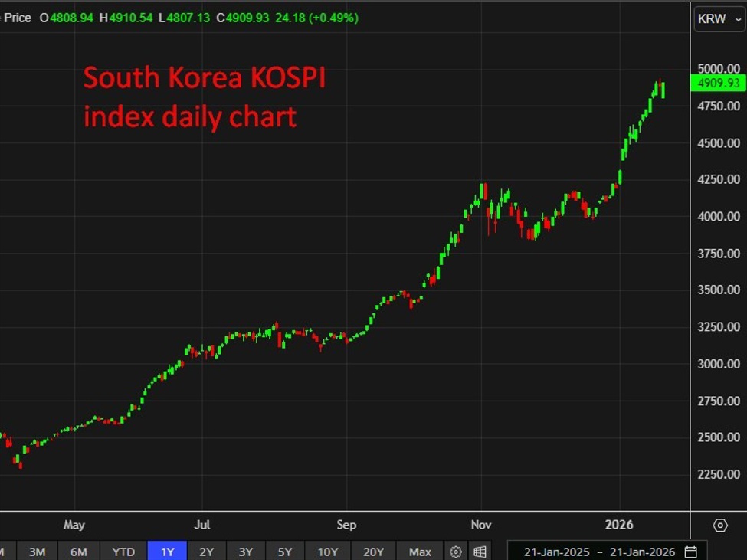Select the 1Y timeframe tab
The height and width of the screenshot is (560, 747).
point(165,551)
